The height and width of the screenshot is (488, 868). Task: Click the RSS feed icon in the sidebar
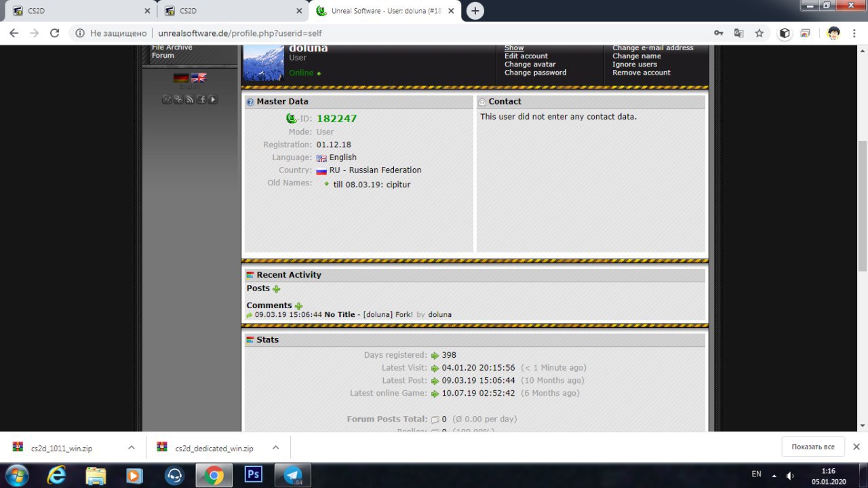(x=190, y=99)
